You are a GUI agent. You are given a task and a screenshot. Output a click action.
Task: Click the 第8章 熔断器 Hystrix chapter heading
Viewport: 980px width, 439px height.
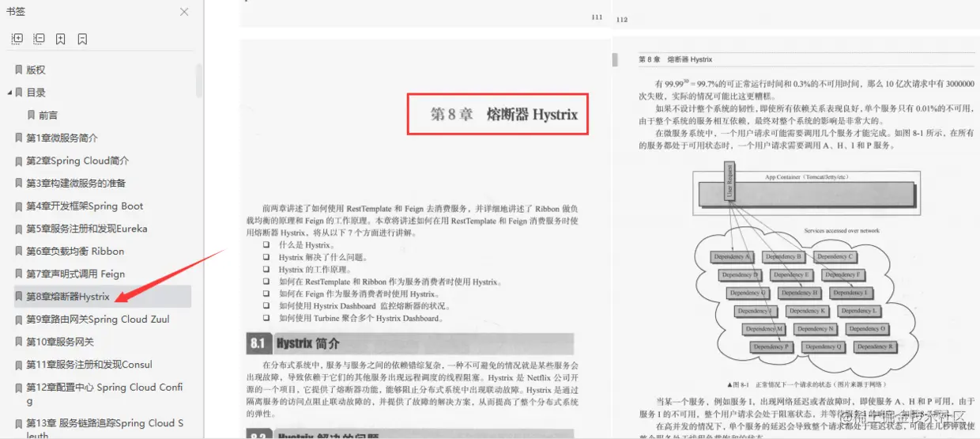point(503,114)
